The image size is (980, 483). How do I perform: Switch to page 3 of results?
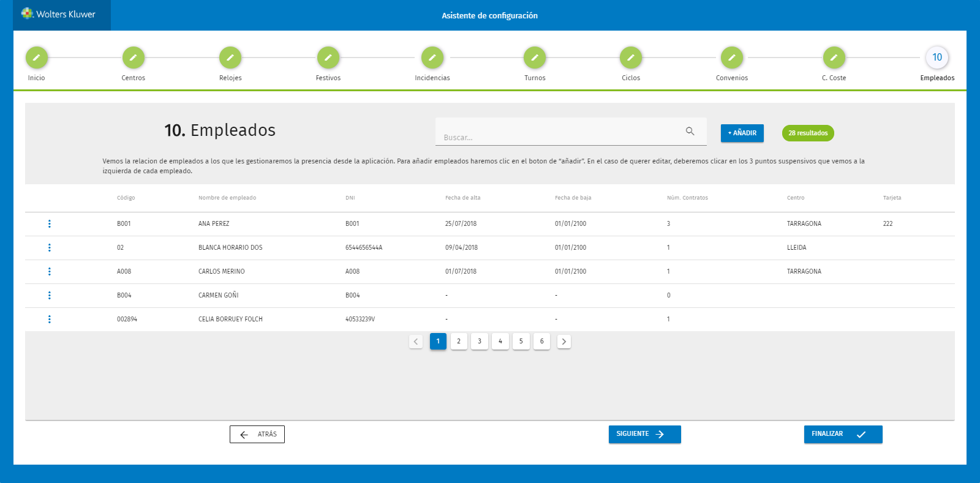click(x=480, y=342)
